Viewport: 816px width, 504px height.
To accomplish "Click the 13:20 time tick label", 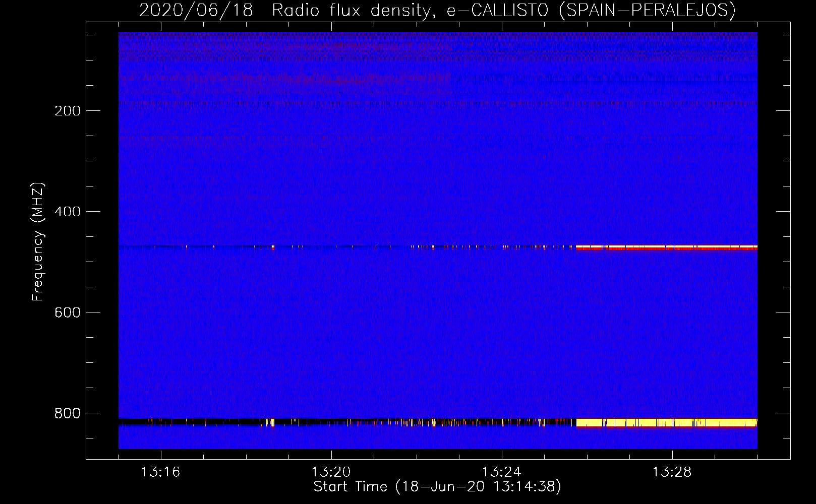I will point(331,472).
